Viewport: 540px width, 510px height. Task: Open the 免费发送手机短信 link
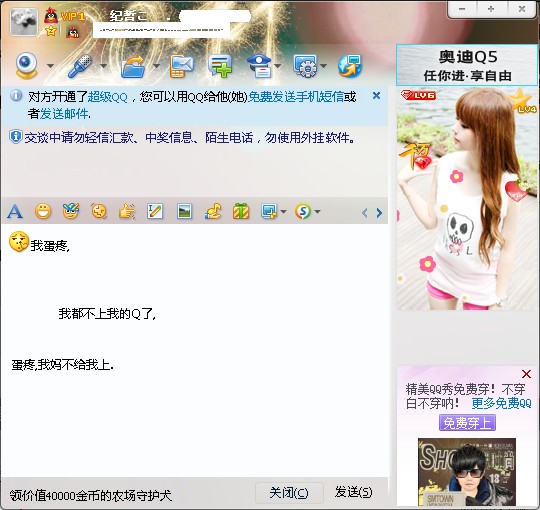click(296, 97)
